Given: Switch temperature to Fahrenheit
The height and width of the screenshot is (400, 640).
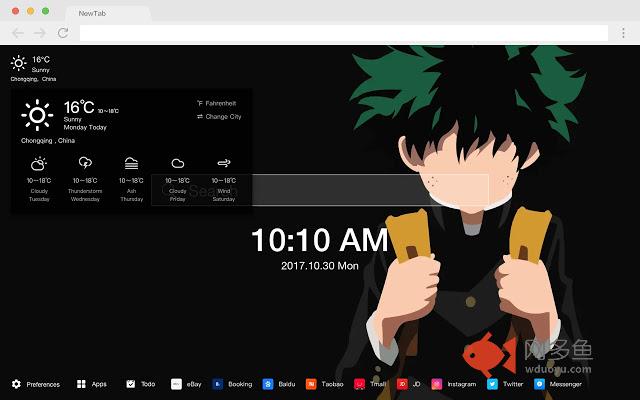Looking at the screenshot, I should point(217,103).
